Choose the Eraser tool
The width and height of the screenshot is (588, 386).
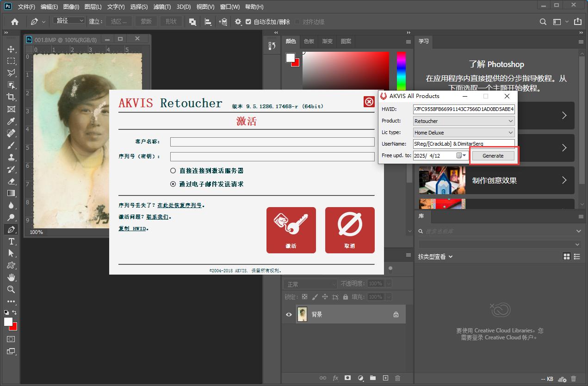pos(11,181)
